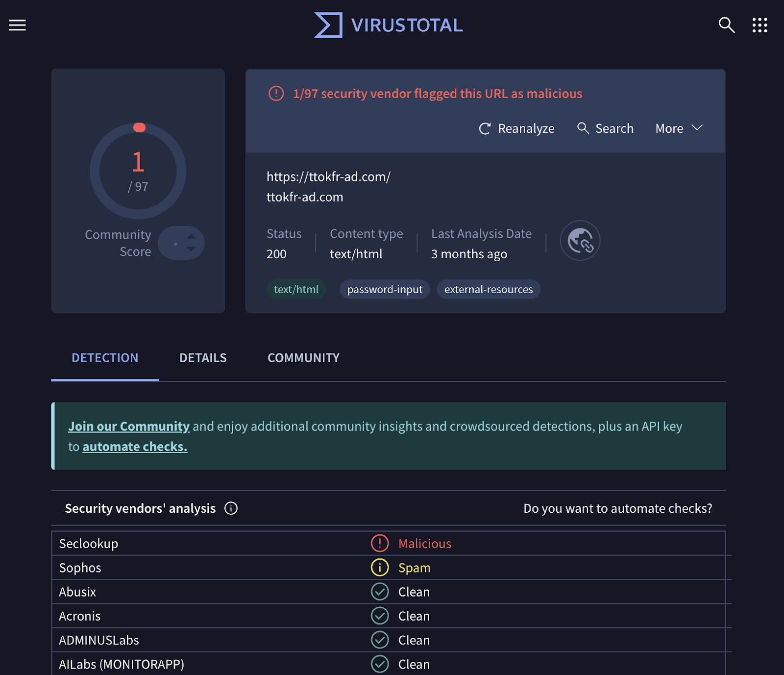784x675 pixels.
Task: Click the Clean checkmark for AILabs (MONITORAPP)
Action: point(380,664)
